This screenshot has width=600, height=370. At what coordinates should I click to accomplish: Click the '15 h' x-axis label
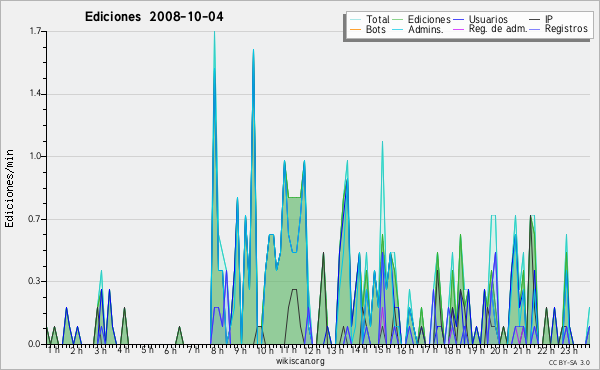(x=382, y=350)
